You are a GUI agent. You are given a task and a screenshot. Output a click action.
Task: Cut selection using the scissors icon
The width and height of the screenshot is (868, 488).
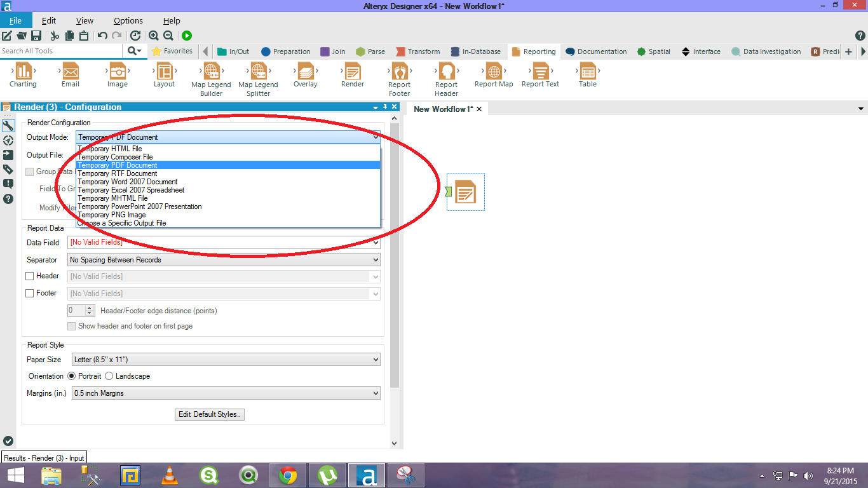pos(55,36)
